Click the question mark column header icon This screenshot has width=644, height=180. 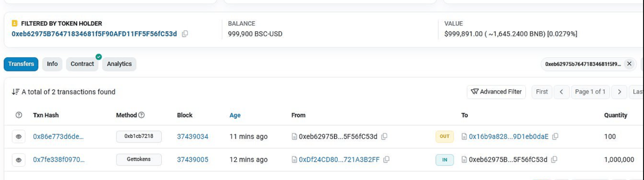[18, 115]
